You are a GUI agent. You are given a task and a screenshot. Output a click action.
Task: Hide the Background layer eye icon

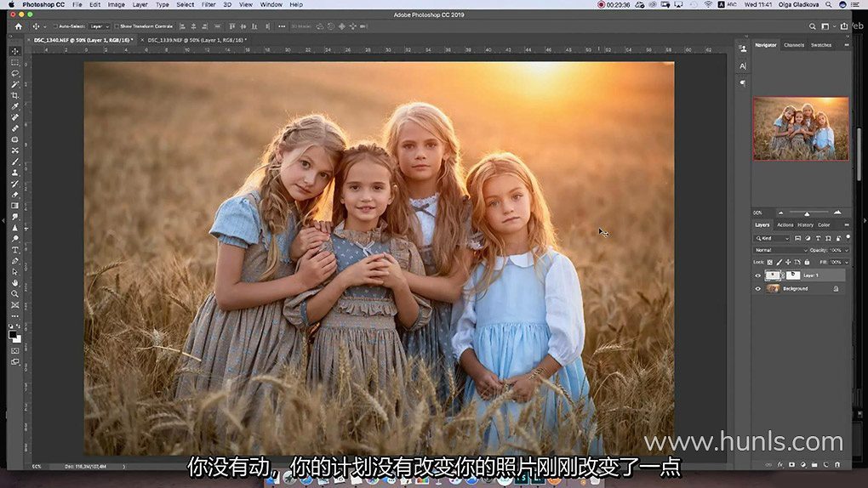[758, 289]
